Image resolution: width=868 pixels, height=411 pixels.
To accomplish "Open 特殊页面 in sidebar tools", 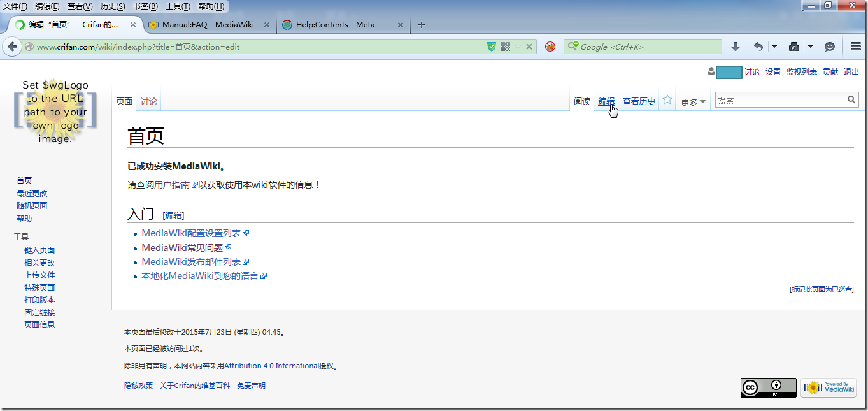I will click(39, 287).
